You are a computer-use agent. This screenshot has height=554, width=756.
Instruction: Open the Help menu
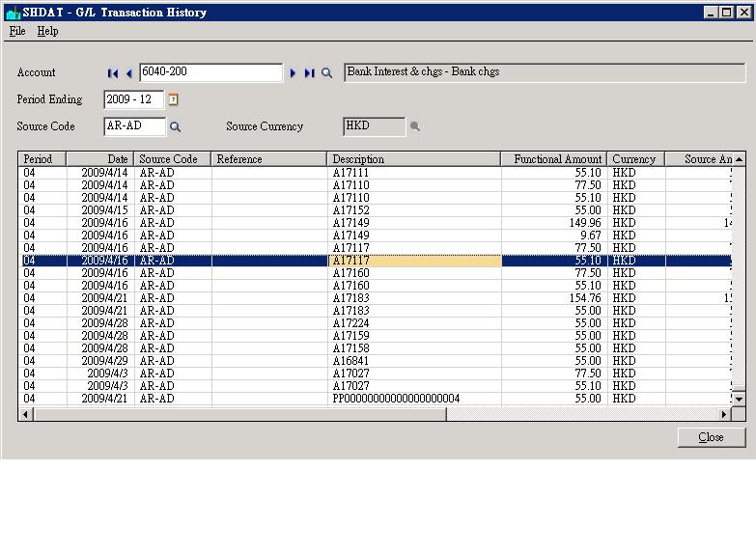point(47,31)
